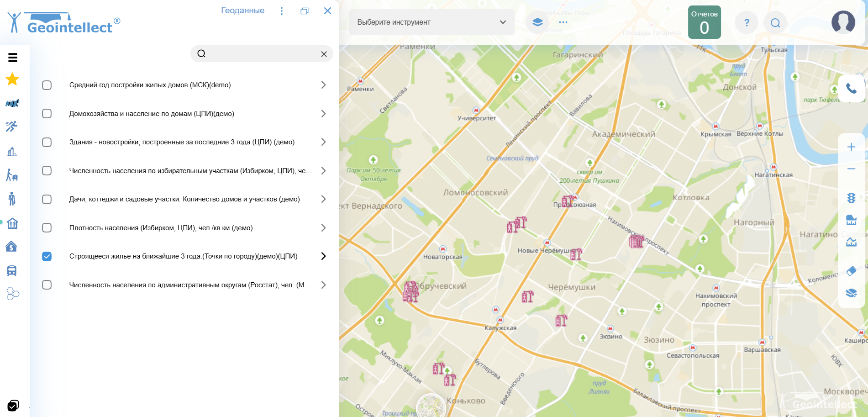Expand Плотность населения chevron
The height and width of the screenshot is (417, 868).
pos(323,228)
